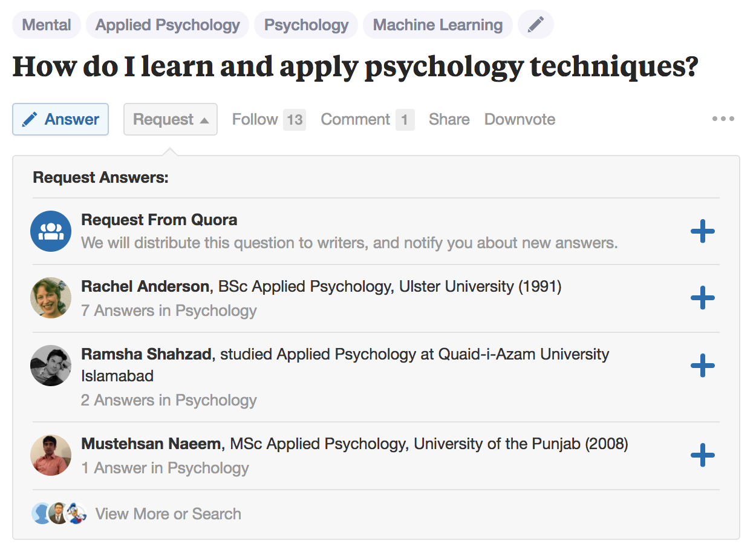Collapse the Request dropdown
The image size is (756, 552).
(170, 119)
